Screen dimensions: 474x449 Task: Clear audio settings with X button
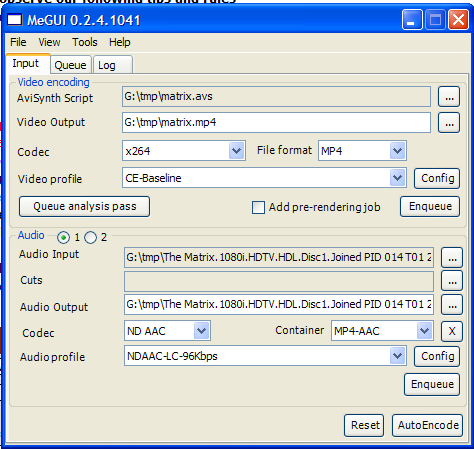point(452,332)
